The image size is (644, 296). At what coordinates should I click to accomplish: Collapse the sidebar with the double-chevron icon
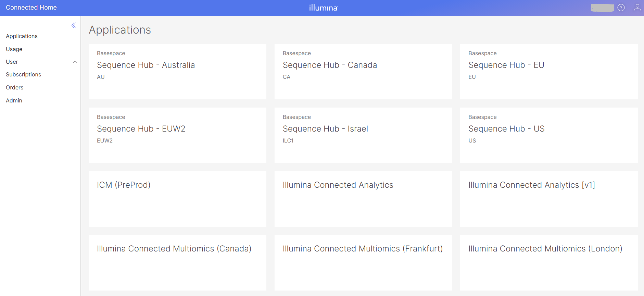point(74,25)
